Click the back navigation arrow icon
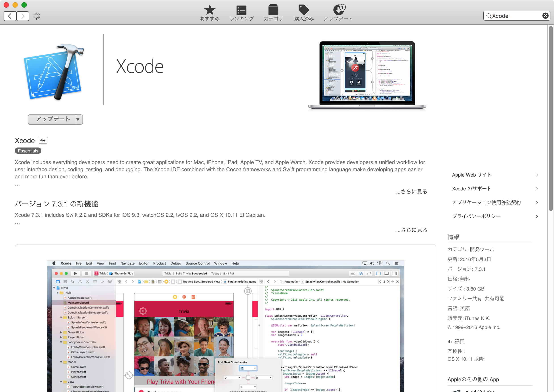554x392 pixels. (9, 16)
